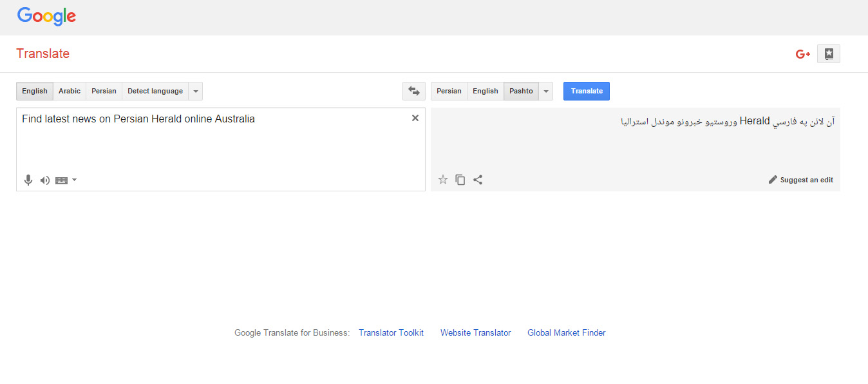Swap source and target languages
Image resolution: width=868 pixels, height=384 pixels.
(414, 91)
